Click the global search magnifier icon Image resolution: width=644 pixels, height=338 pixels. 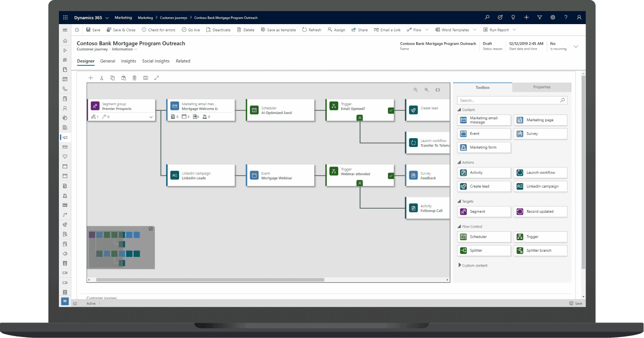[487, 18]
